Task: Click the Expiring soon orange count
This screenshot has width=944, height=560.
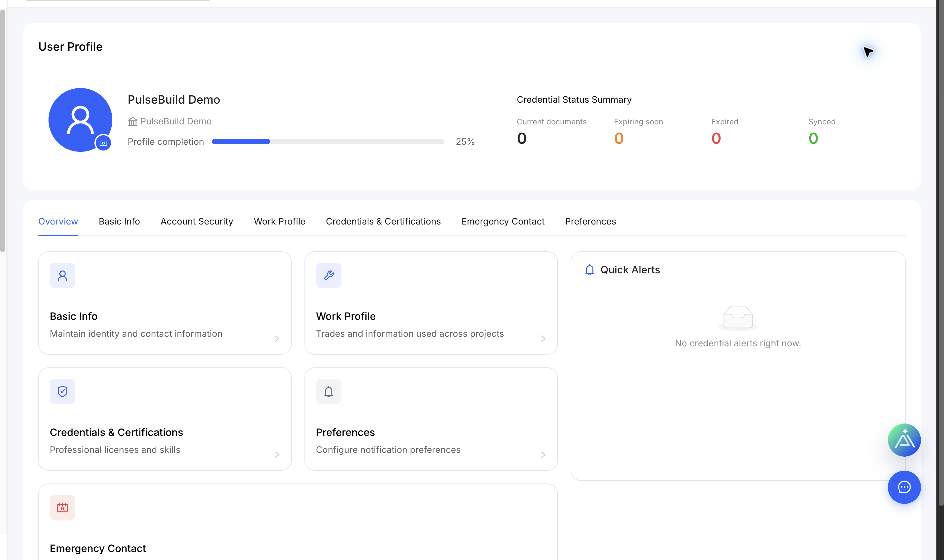Action: click(619, 138)
